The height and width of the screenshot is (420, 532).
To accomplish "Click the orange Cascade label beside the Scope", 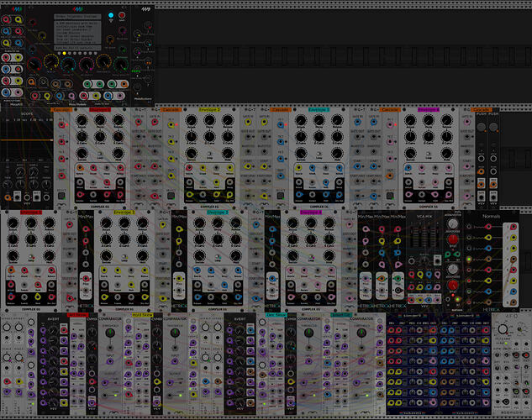I will (x=61, y=110).
